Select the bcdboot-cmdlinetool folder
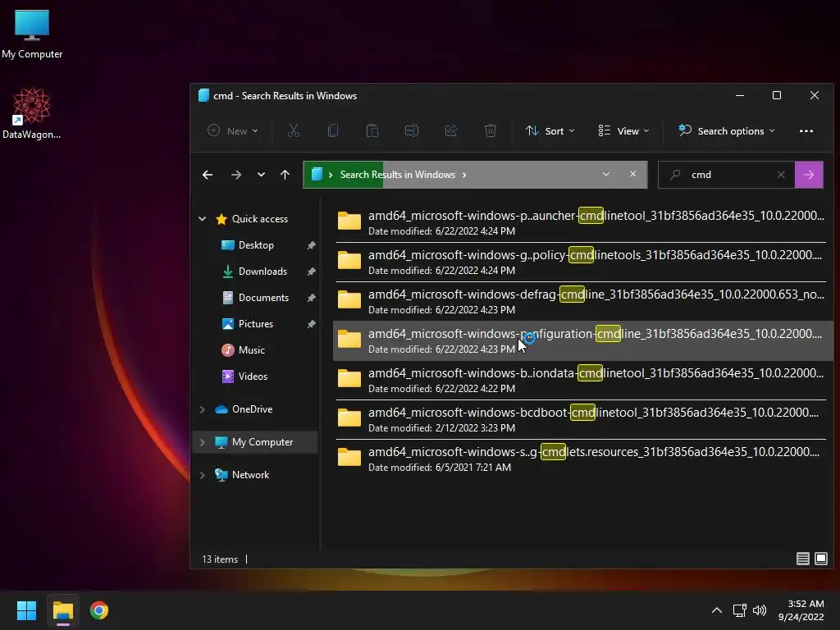 (x=582, y=419)
